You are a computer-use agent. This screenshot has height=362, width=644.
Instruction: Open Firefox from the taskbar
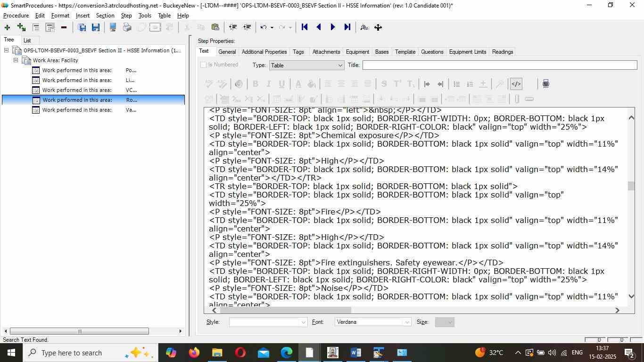point(194,353)
